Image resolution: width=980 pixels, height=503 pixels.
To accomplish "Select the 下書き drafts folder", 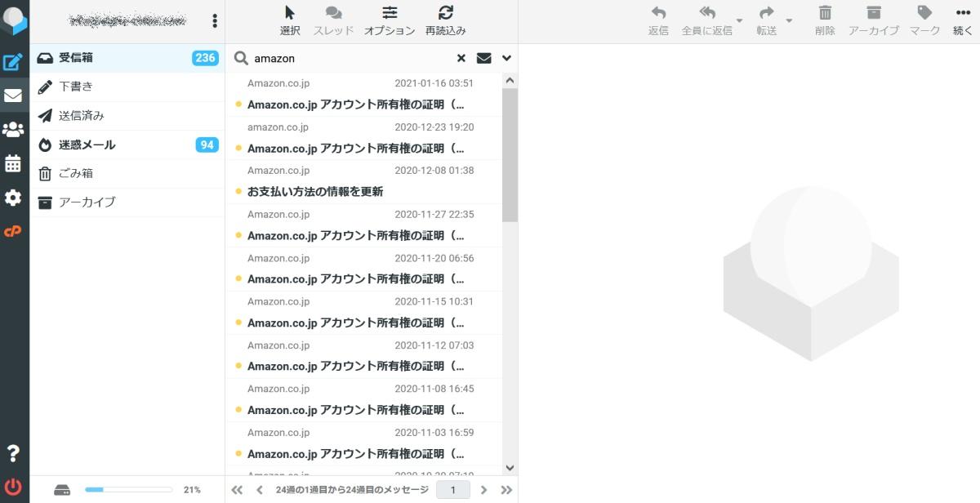I will 127,87.
